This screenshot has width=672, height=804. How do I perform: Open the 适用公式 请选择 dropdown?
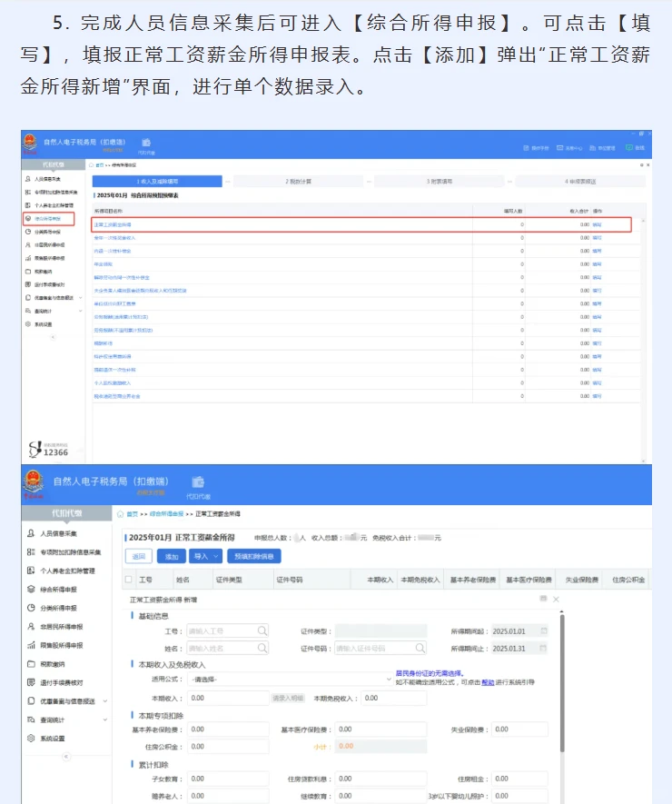click(x=290, y=680)
